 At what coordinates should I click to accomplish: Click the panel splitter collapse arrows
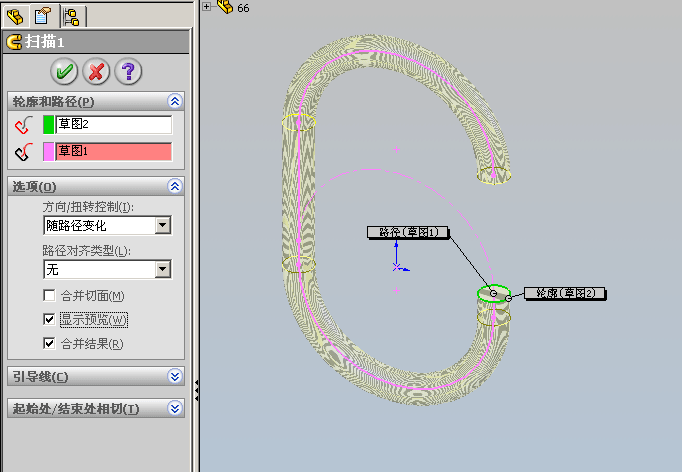click(x=197, y=390)
